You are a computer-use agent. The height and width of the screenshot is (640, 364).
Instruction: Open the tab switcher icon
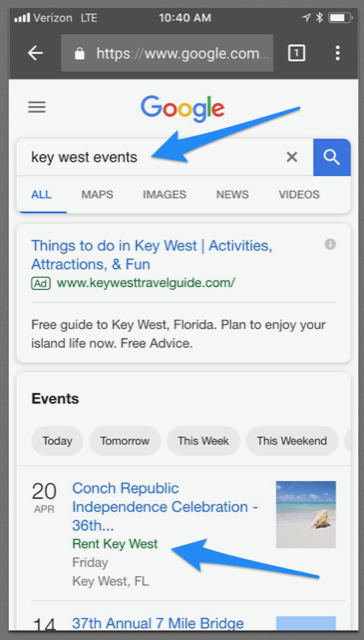click(297, 53)
